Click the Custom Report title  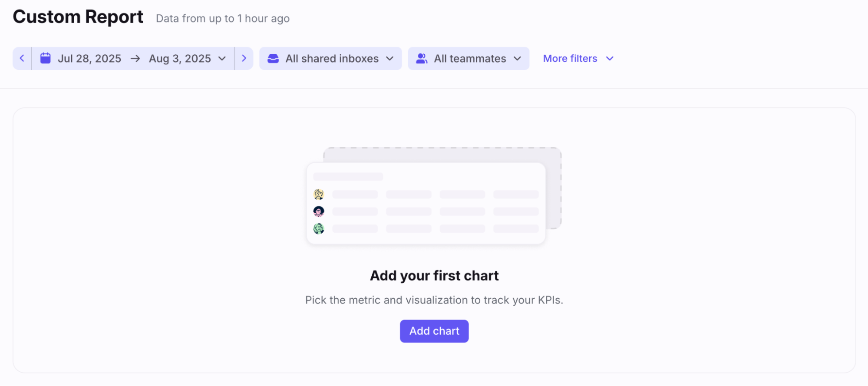pos(78,17)
